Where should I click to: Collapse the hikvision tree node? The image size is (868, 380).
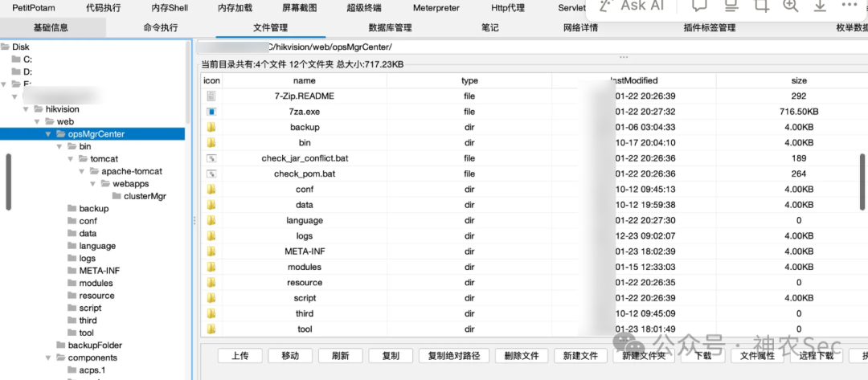tap(26, 109)
